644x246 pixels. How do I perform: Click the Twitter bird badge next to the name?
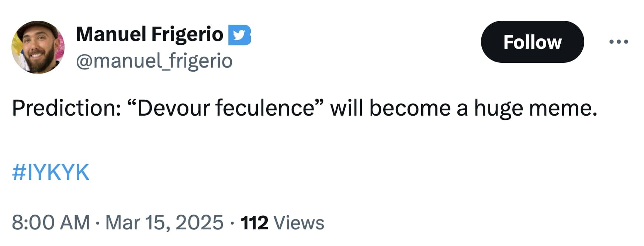click(x=240, y=35)
